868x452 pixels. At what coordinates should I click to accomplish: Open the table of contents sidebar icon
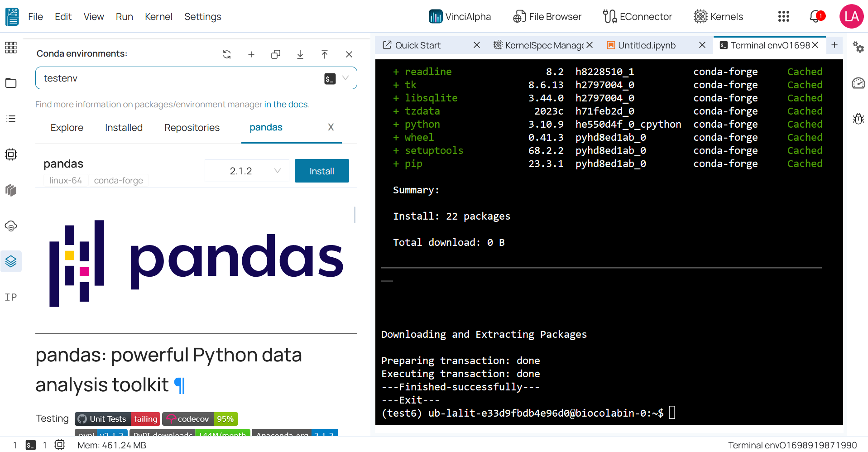[x=11, y=119]
